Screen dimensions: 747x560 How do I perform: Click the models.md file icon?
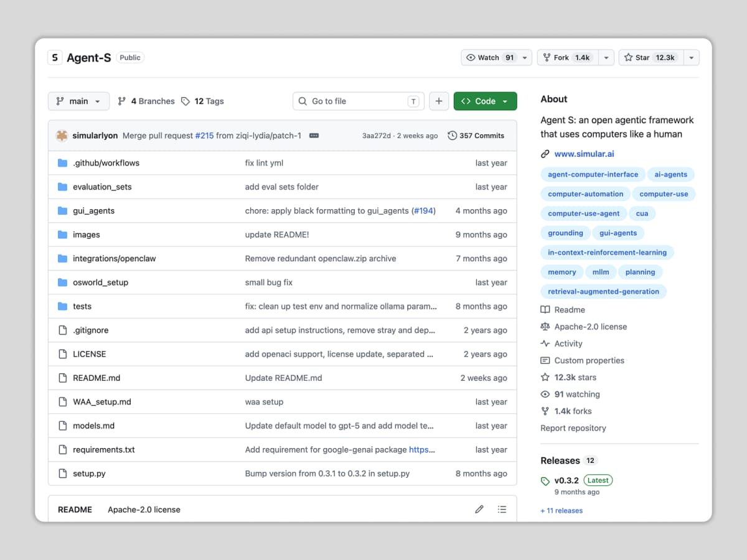62,426
